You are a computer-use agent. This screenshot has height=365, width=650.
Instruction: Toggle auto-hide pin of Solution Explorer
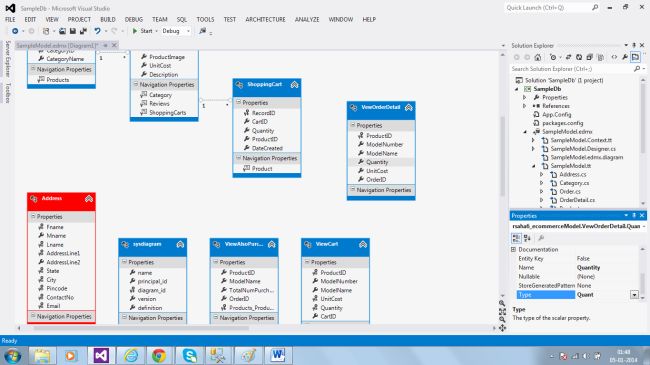coord(634,45)
